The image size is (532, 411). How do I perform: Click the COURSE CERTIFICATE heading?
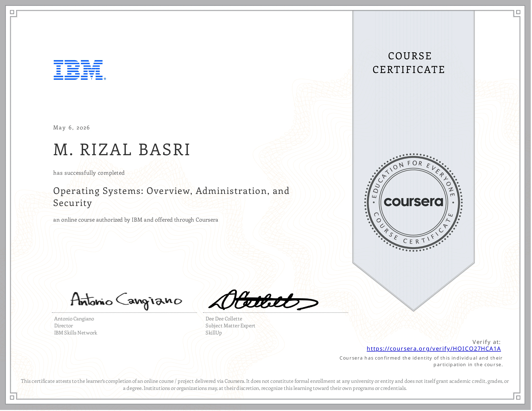click(409, 63)
